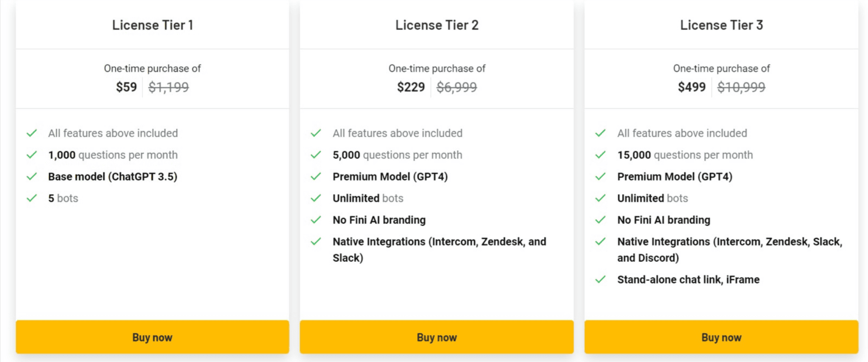The image size is (868, 362).
Task: Click the crossed-out $6,999 price
Action: (x=456, y=87)
